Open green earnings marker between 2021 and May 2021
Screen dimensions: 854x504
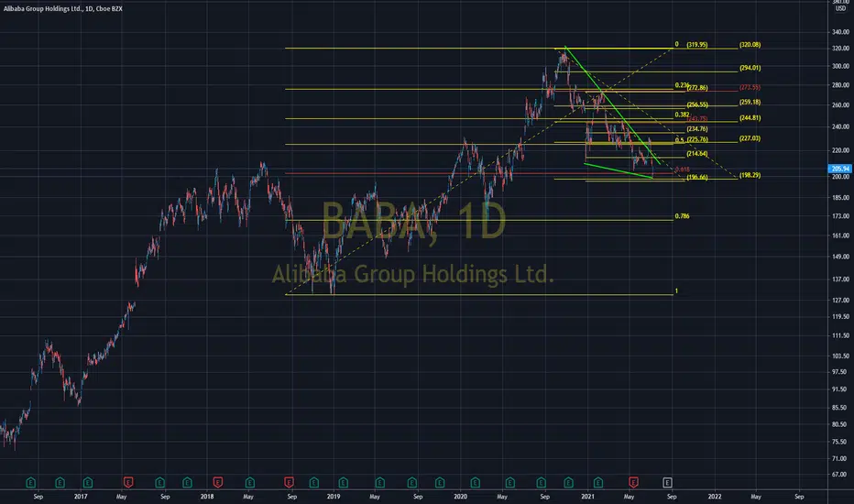pos(598,482)
